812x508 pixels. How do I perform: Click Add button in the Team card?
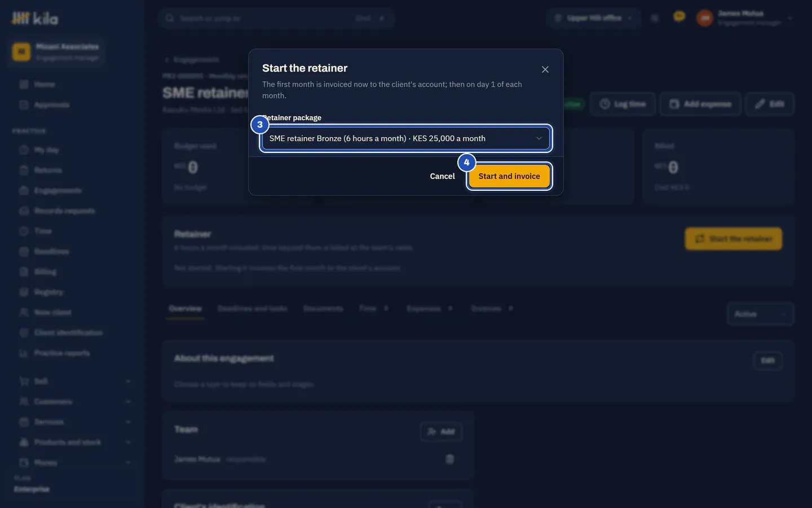pyautogui.click(x=441, y=432)
